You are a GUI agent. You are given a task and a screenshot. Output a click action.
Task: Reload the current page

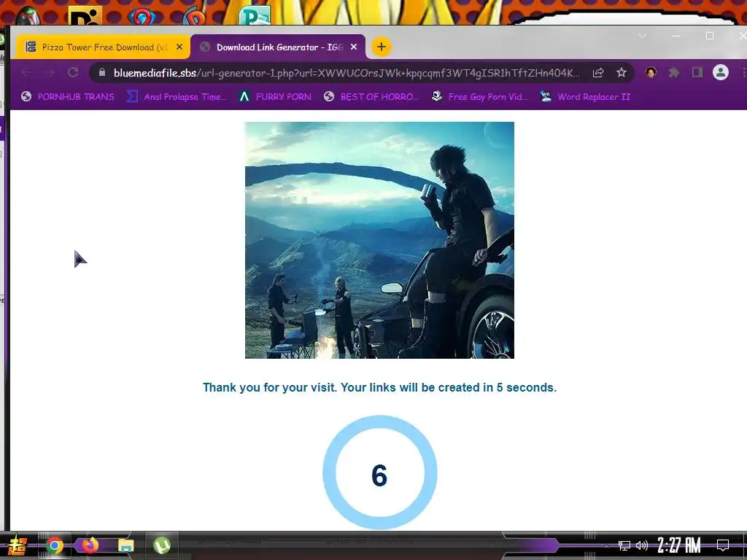(73, 73)
